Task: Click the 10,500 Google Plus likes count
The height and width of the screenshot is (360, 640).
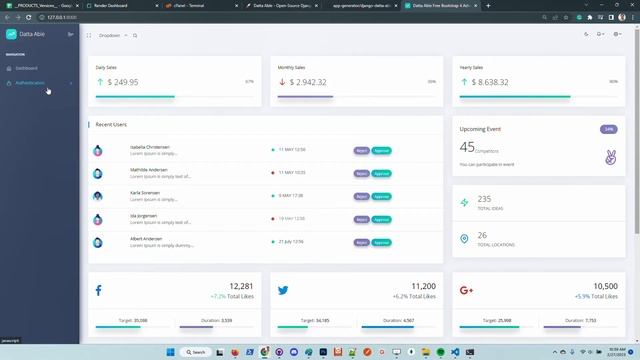Action: 605,286
